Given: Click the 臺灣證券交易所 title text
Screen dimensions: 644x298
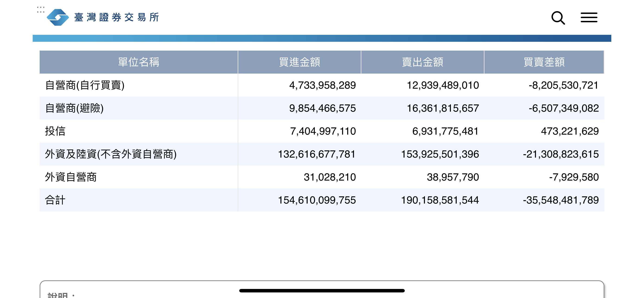Looking at the screenshot, I should coord(116,17).
